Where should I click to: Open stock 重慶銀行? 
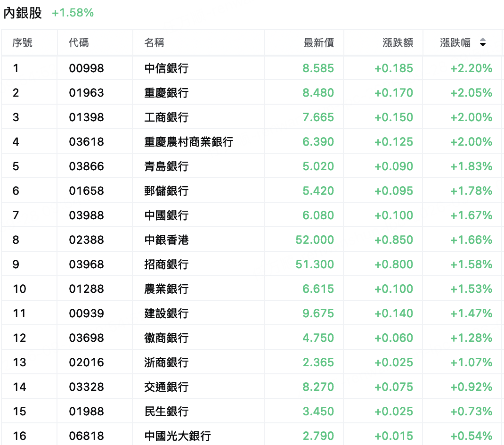(x=166, y=93)
